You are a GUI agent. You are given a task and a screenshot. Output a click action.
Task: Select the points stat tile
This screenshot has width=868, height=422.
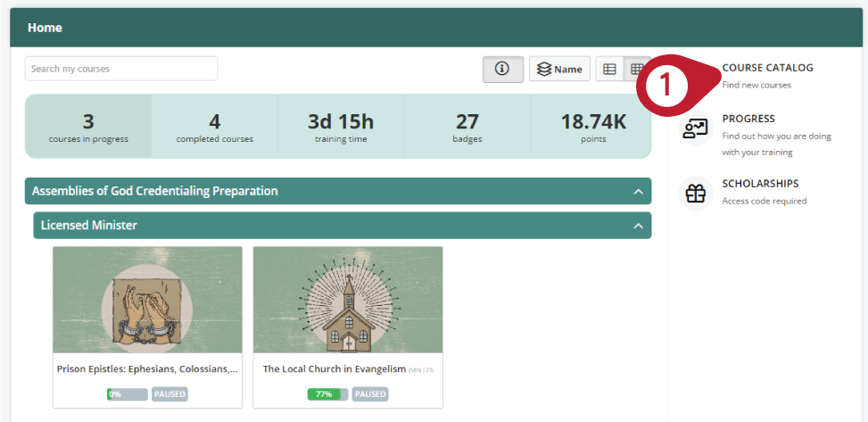tap(593, 127)
